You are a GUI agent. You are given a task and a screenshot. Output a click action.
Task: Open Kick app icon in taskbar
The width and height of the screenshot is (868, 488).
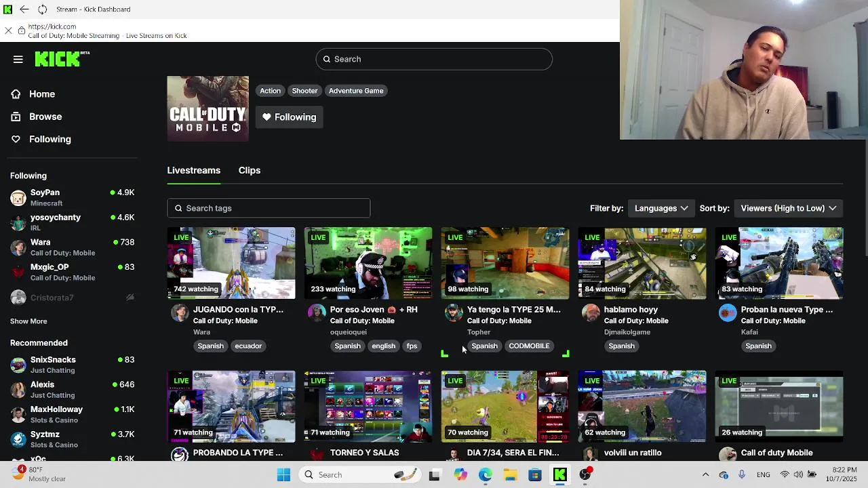[560, 475]
